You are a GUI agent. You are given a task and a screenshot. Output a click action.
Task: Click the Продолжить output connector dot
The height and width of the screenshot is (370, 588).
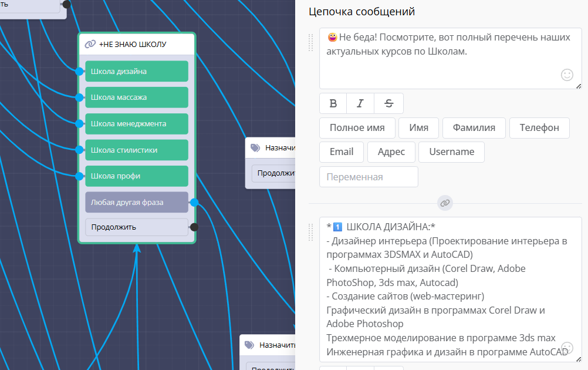pos(194,227)
